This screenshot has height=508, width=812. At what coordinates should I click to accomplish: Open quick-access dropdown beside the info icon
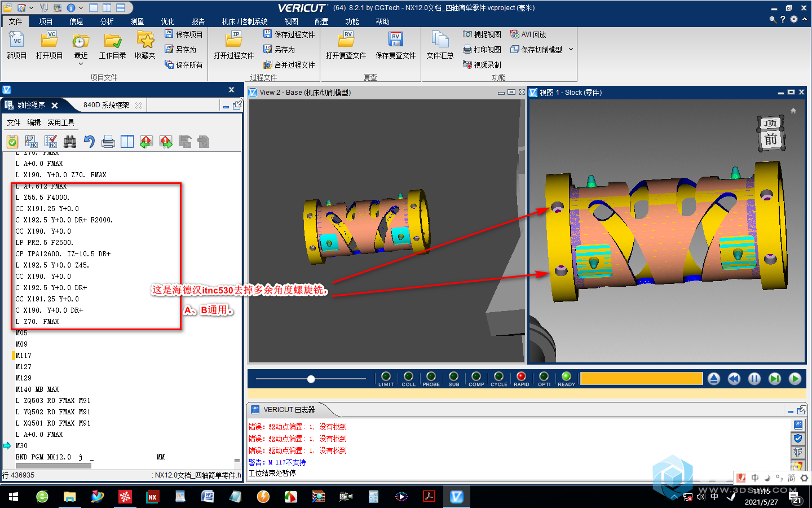click(x=81, y=8)
